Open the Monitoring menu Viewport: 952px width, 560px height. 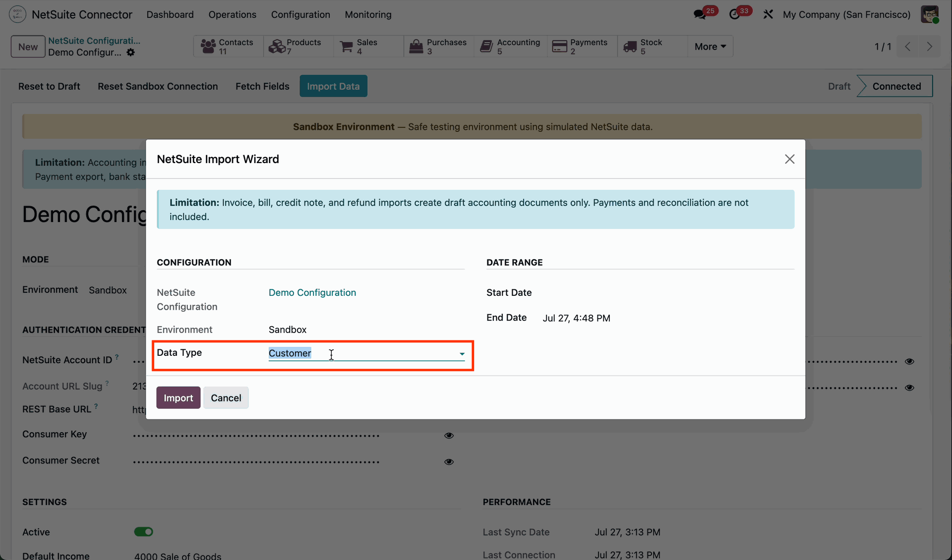pyautogui.click(x=368, y=14)
